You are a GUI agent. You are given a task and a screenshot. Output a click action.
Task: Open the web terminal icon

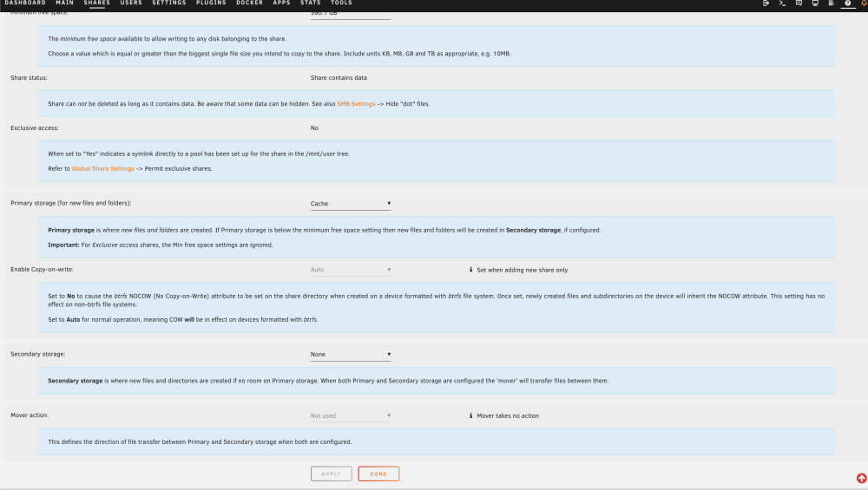[782, 3]
